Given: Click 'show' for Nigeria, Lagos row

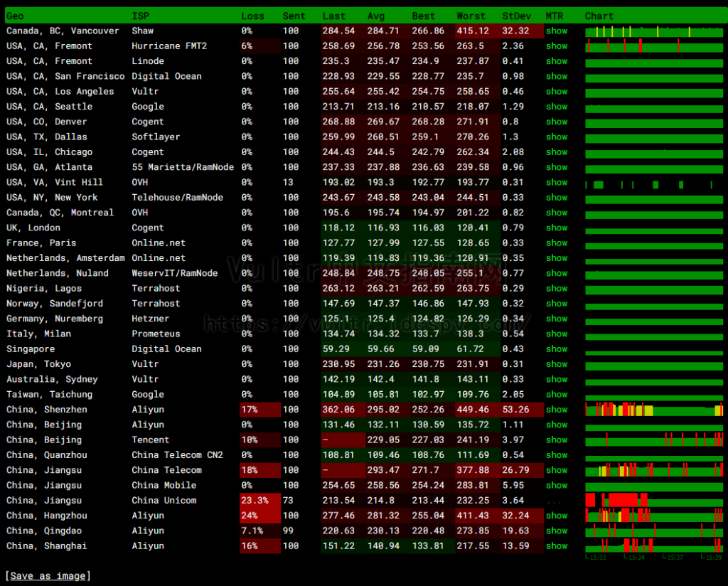Looking at the screenshot, I should pos(557,288).
